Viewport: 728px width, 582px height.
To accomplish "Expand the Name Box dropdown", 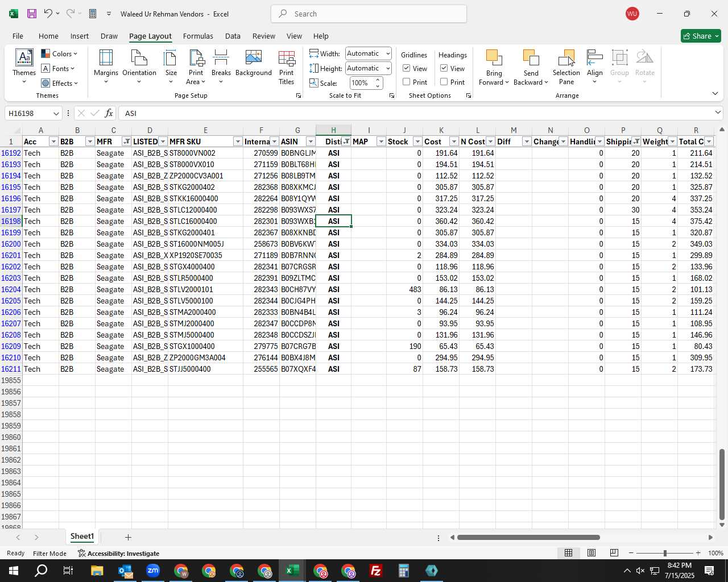I will (x=56, y=114).
